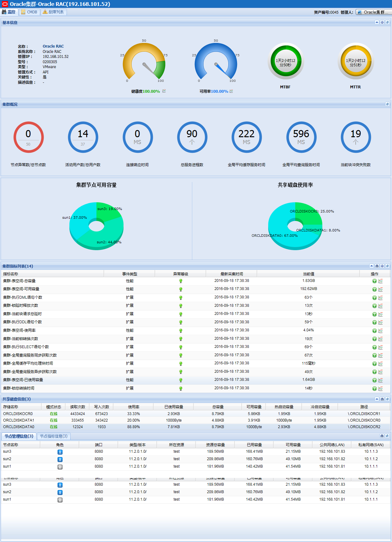Sort by 当前值 column header
The height and width of the screenshot is (542, 392).
point(308,274)
